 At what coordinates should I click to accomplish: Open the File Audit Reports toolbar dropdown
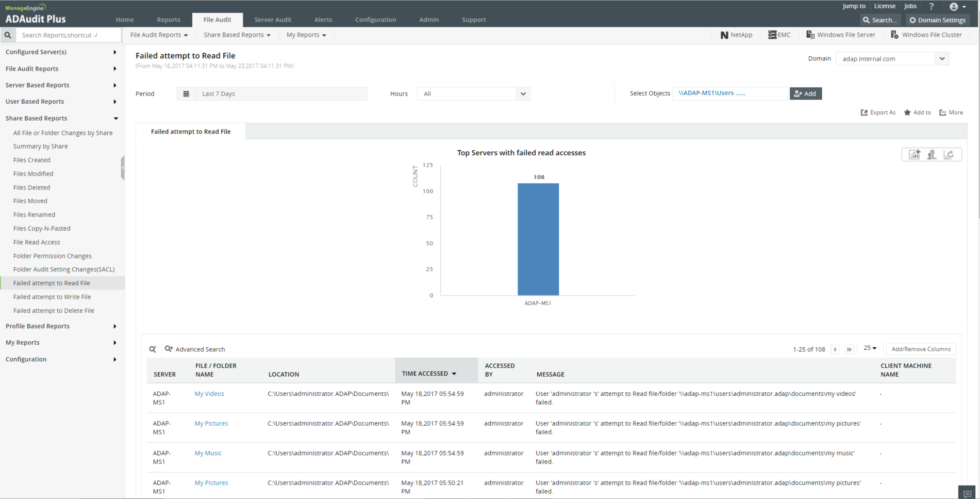coord(159,35)
